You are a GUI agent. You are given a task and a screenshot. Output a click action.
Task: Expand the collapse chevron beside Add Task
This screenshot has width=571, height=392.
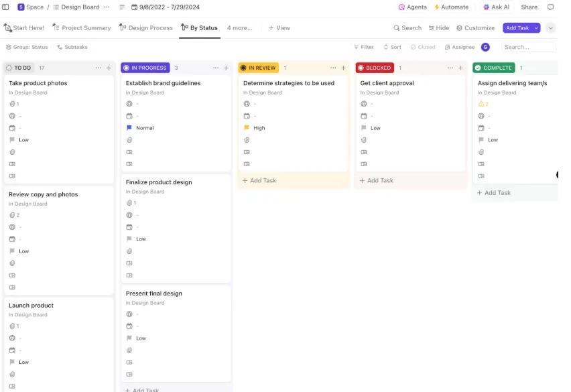point(551,28)
